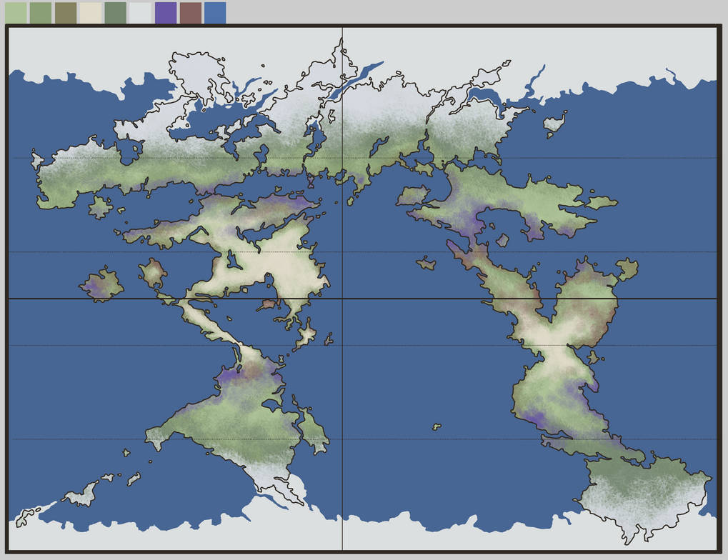Pick the reddish-brown palette swatch

[191, 13]
